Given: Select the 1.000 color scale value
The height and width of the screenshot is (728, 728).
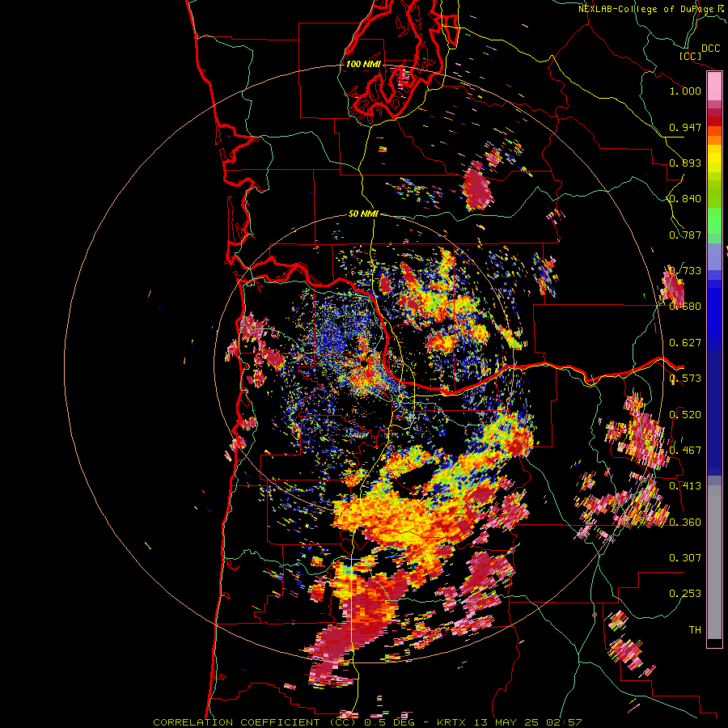Looking at the screenshot, I should [685, 91].
